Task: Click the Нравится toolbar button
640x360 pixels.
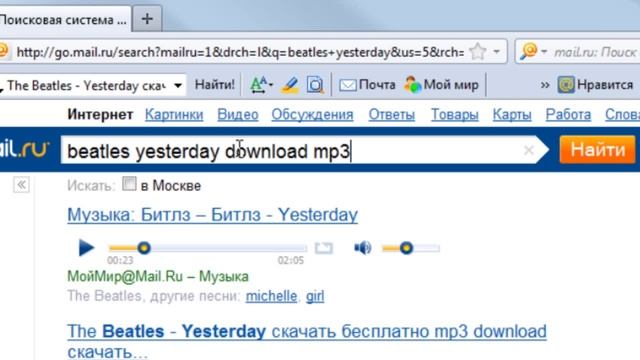Action: [596, 85]
